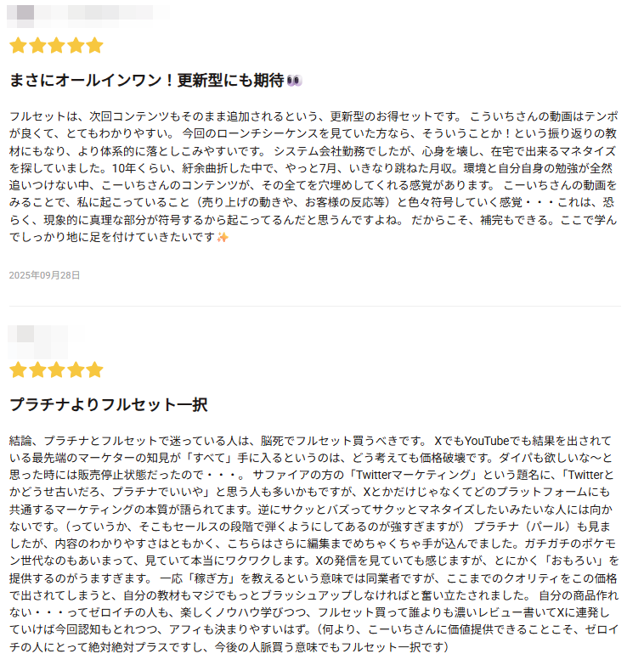644x665 pixels.
Task: Click the horizontal divider between the two reviews
Action: [314, 306]
